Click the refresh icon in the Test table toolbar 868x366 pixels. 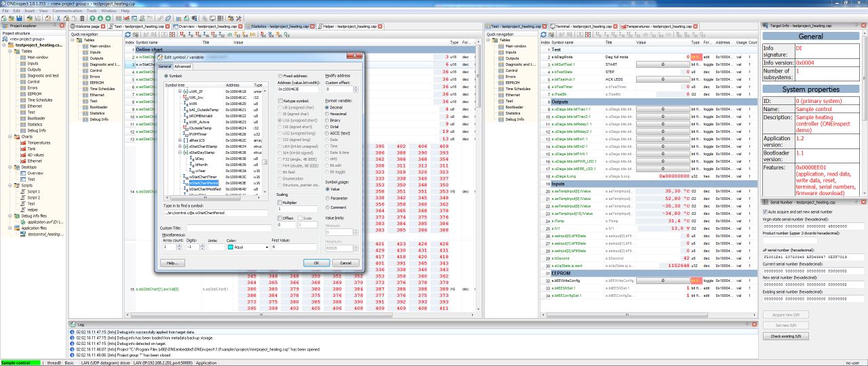coord(543,35)
